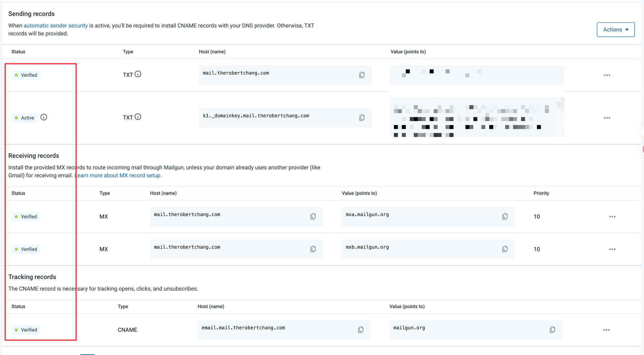Copy host name of mxb MX record
The width and height of the screenshot is (644, 355).
point(313,249)
